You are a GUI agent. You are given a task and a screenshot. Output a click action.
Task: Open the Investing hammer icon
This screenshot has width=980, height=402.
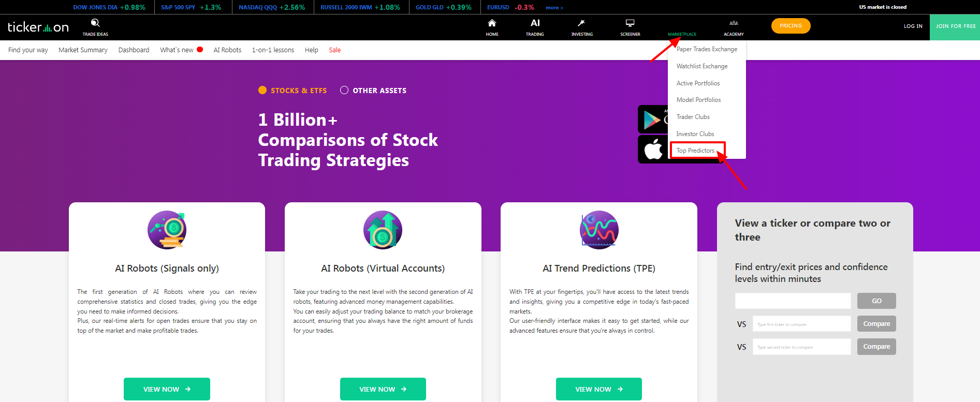pos(581,23)
